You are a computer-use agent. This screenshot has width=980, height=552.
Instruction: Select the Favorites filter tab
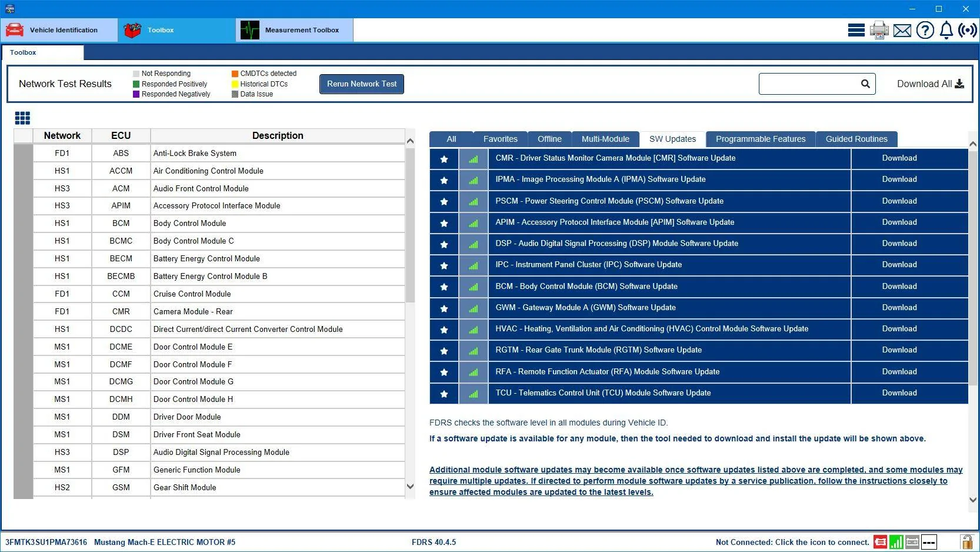point(501,139)
